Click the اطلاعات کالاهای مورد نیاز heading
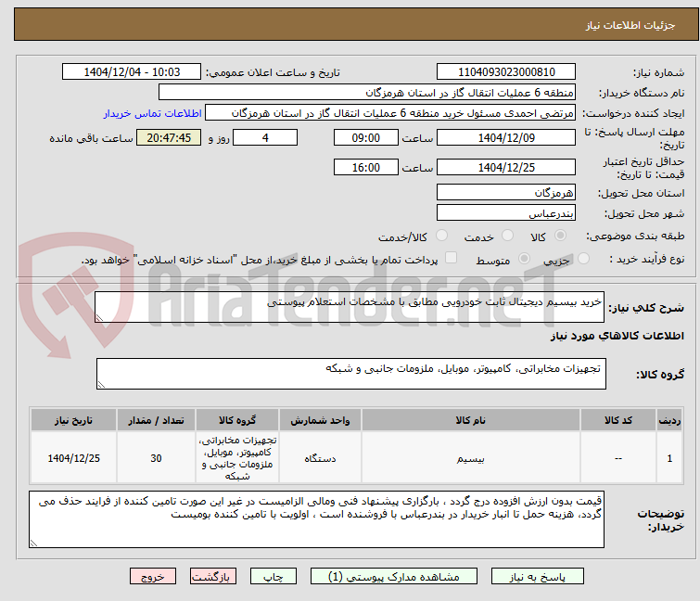This screenshot has width=700, height=601. coord(617,336)
